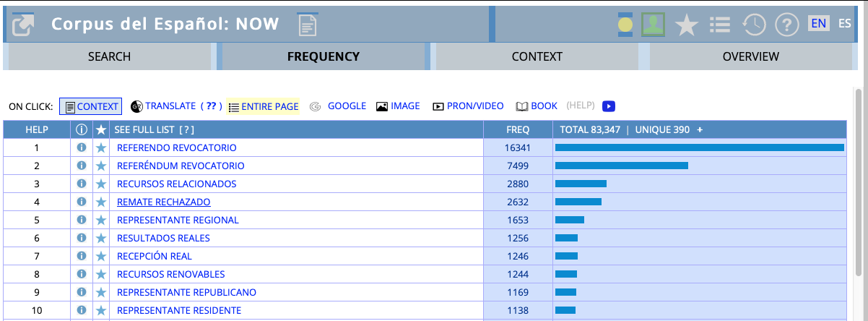Play the help video button
The width and height of the screenshot is (868, 321).
pyautogui.click(x=609, y=106)
